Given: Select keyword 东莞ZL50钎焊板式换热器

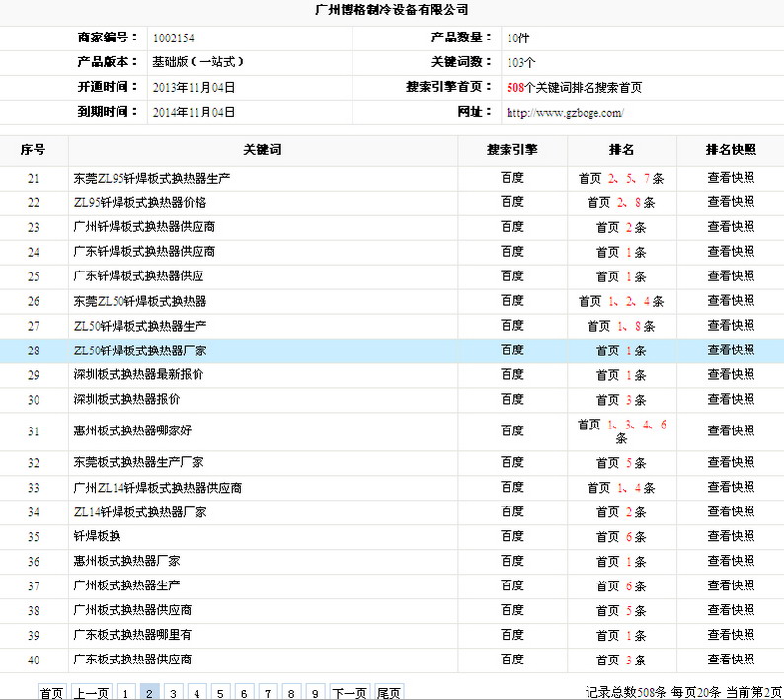Looking at the screenshot, I should (140, 301).
